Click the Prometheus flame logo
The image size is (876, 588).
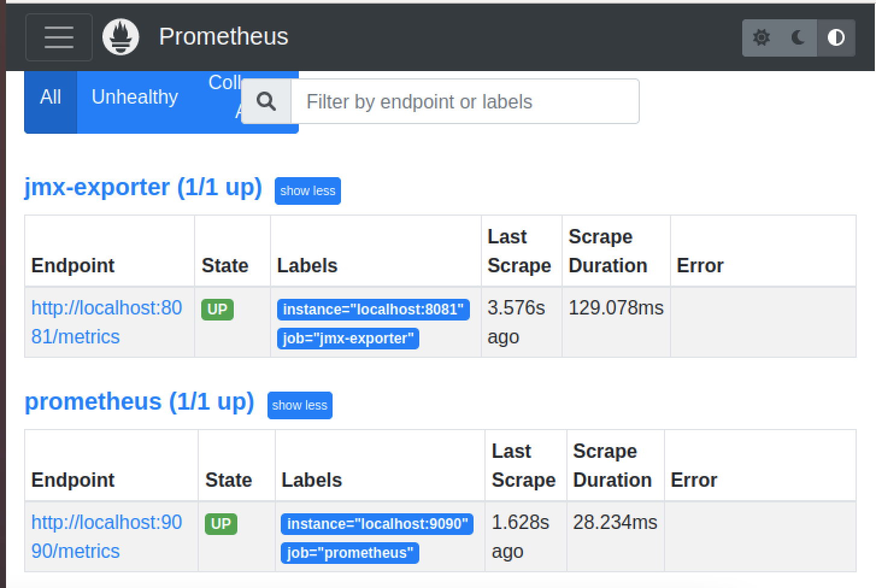coord(120,37)
